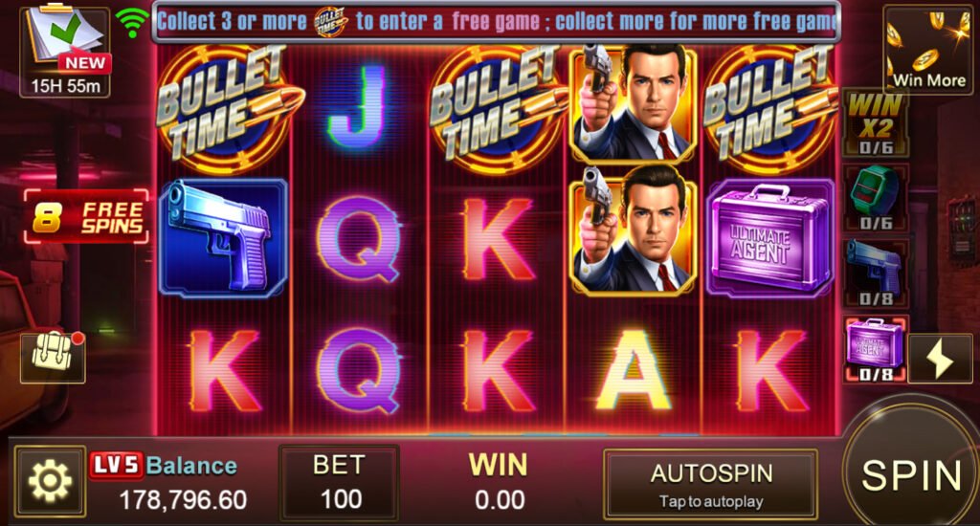Toggle the lightning turbo spin button
Viewport: 980px width, 526px height.
pos(940,359)
